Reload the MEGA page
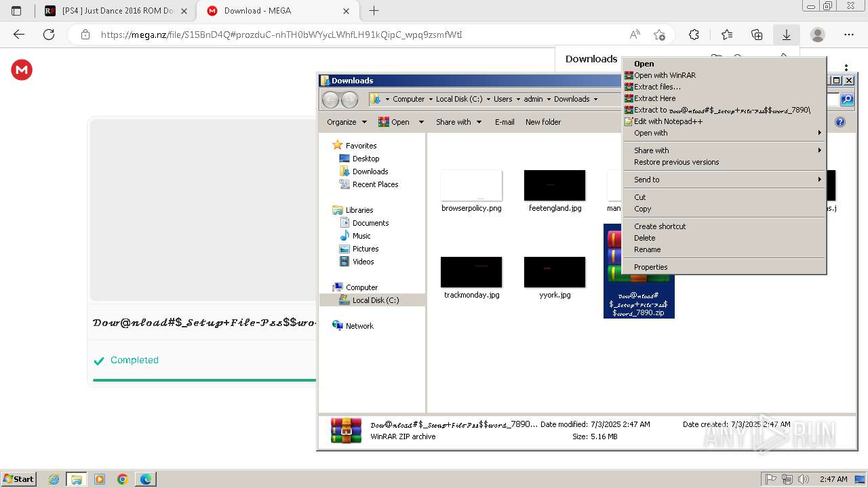 [49, 35]
